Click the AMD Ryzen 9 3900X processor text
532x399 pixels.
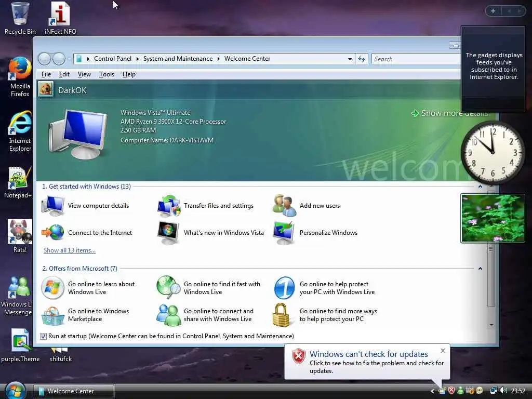tap(173, 122)
